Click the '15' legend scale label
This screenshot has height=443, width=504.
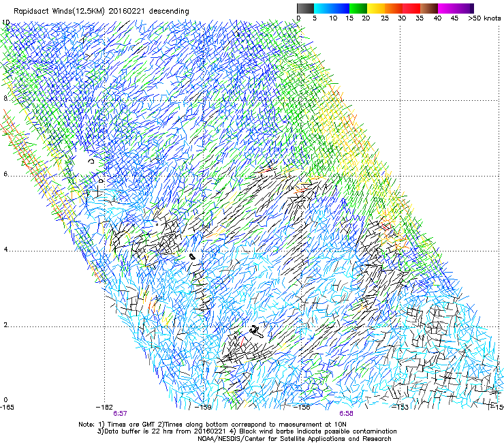click(x=349, y=18)
